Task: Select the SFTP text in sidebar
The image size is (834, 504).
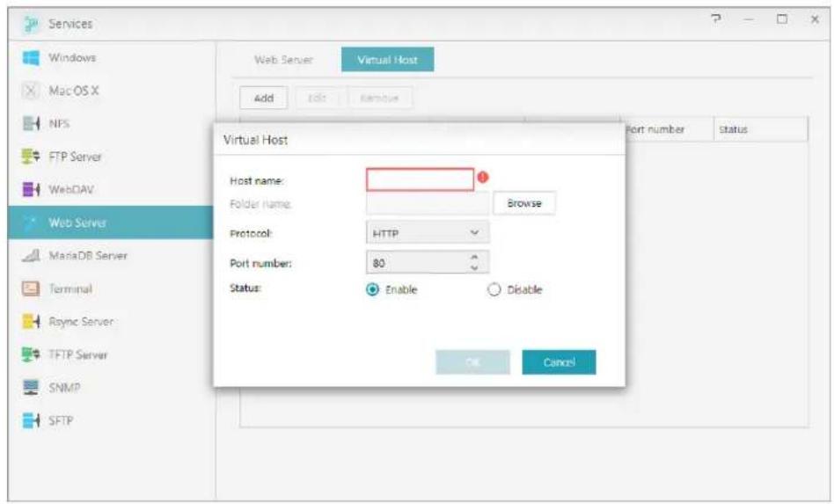Action: tap(61, 420)
